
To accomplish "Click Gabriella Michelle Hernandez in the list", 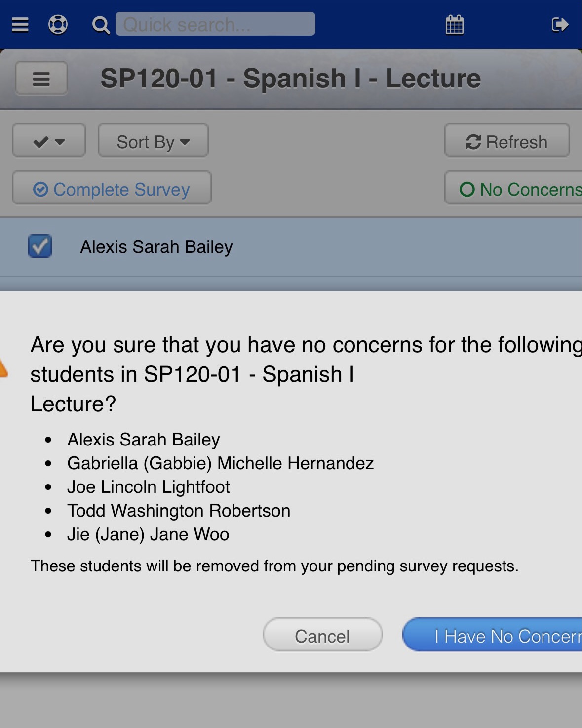I will tap(220, 463).
